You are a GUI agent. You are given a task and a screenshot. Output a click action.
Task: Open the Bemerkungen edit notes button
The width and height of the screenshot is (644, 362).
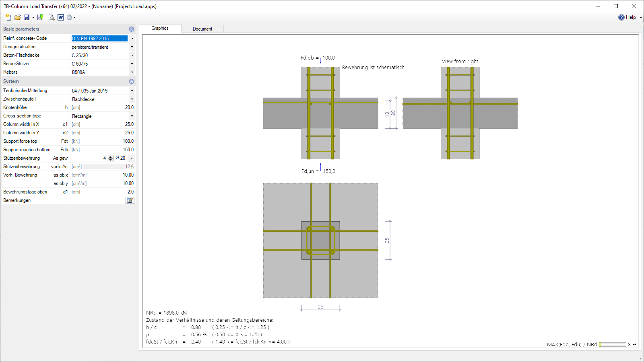[130, 200]
